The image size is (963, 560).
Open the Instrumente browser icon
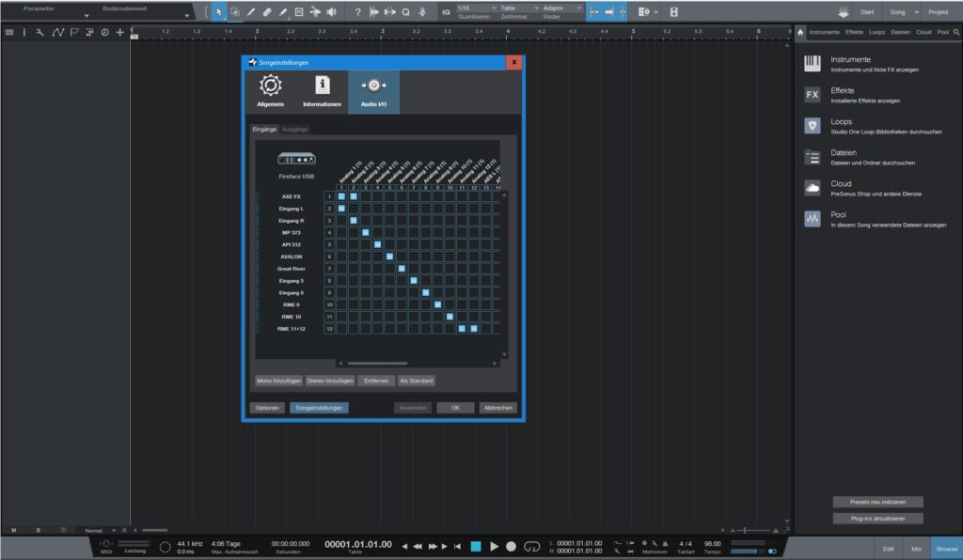click(x=812, y=64)
